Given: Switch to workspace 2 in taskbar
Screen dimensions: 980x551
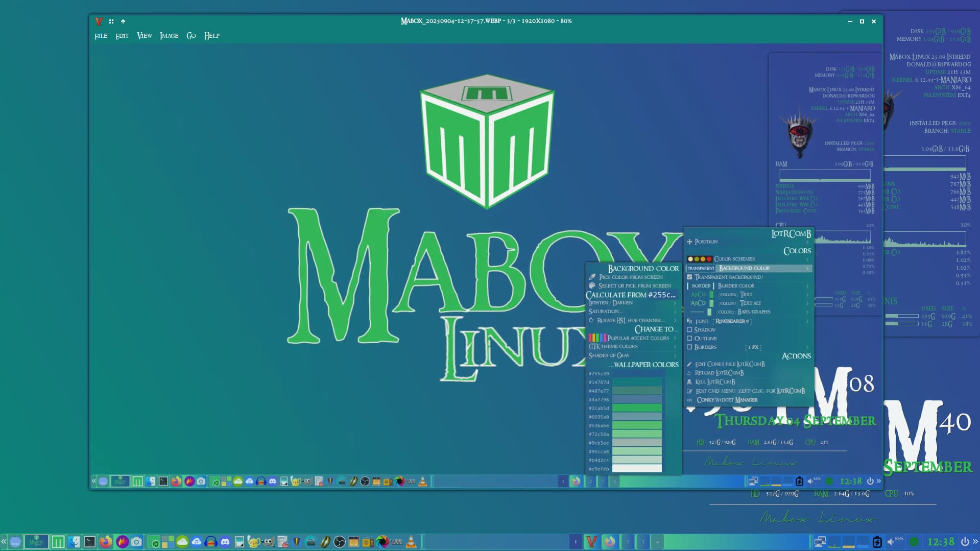Looking at the screenshot, I should coord(628,542).
